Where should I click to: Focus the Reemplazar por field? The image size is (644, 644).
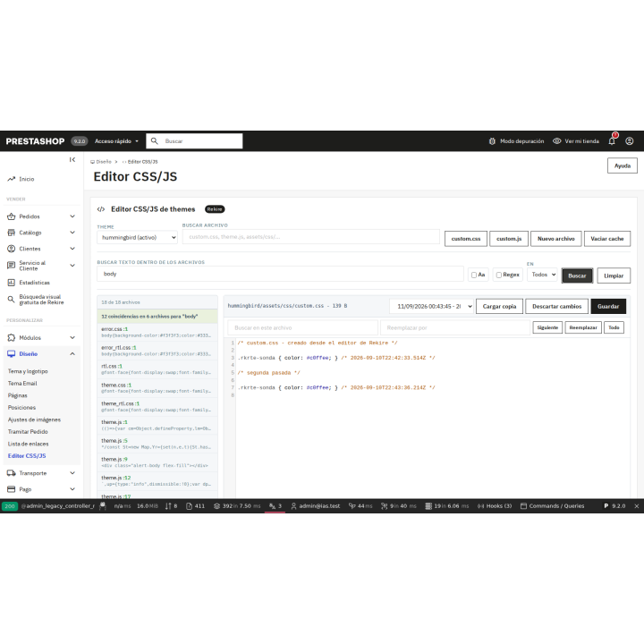tap(455, 327)
